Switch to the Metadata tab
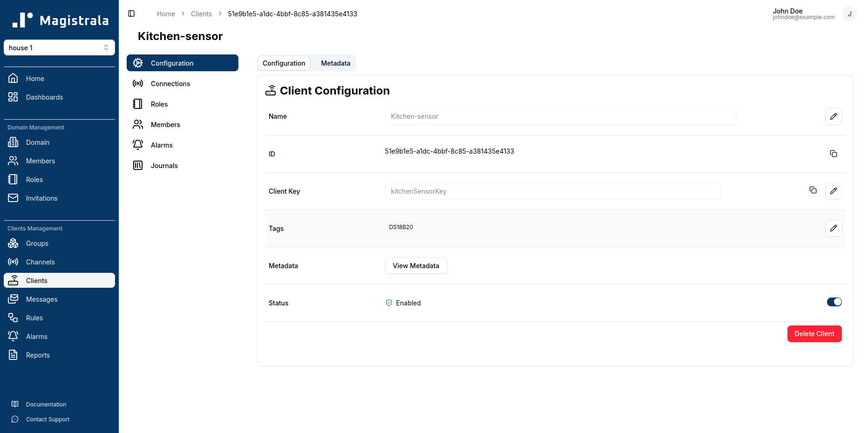The image size is (868, 433). point(335,63)
